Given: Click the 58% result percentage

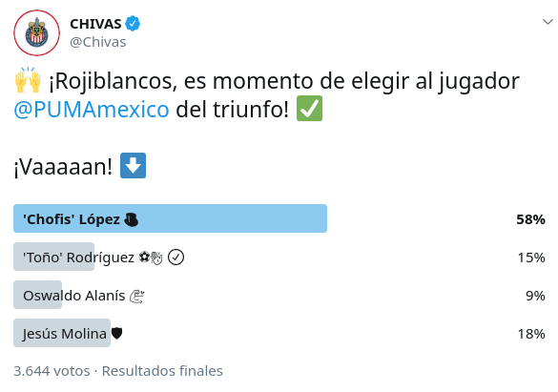Looking at the screenshot, I should [x=530, y=219].
